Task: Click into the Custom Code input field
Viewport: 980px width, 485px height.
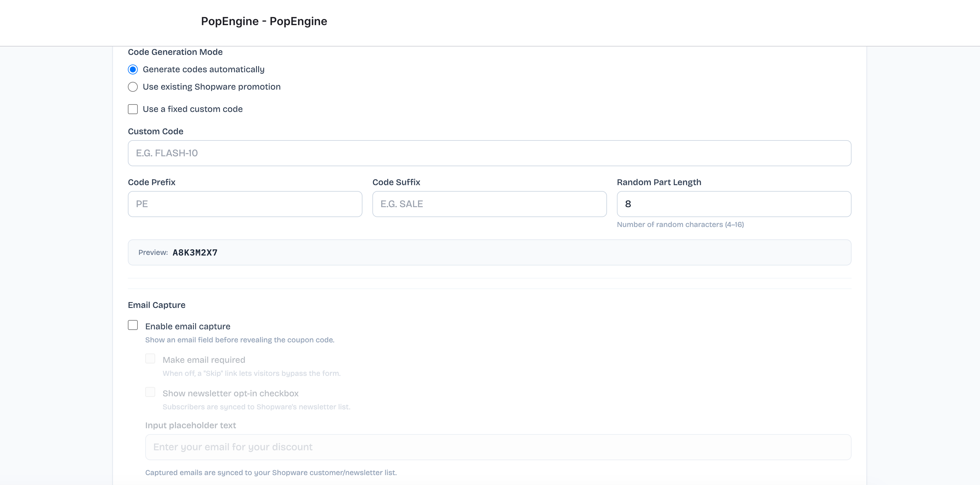Action: pyautogui.click(x=489, y=153)
